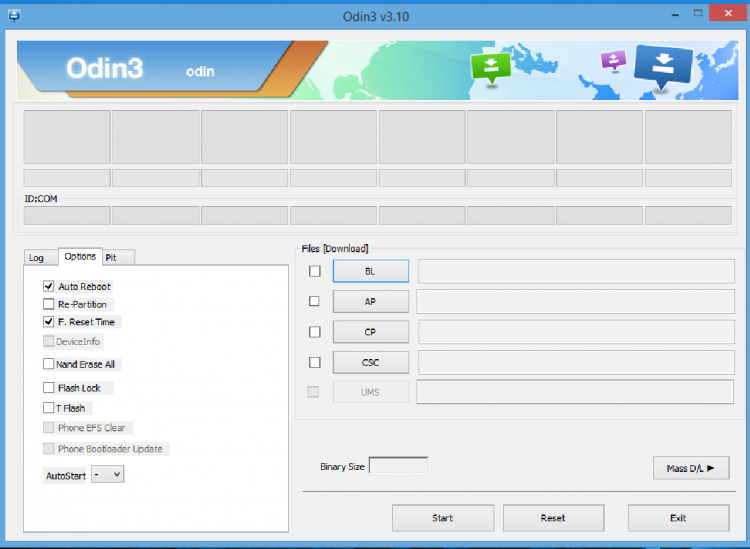Viewport: 750px width, 549px height.
Task: Click the "ID:COM" label
Action: pos(41,198)
